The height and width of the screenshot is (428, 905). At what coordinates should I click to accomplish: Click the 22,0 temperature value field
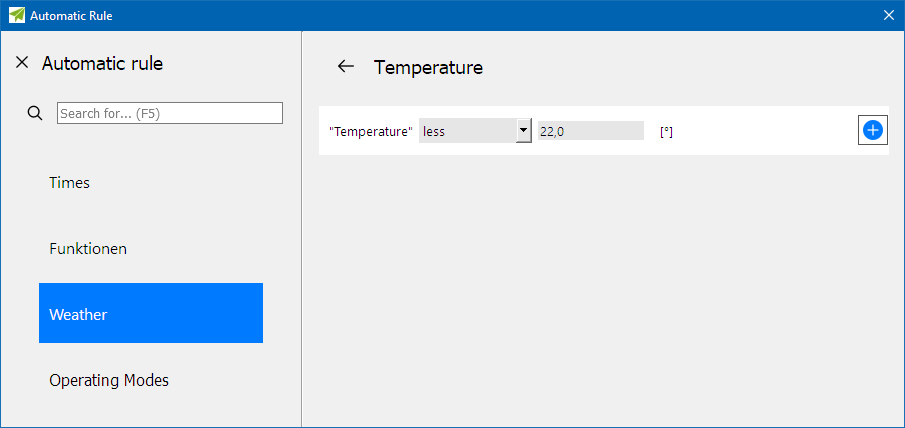click(590, 131)
